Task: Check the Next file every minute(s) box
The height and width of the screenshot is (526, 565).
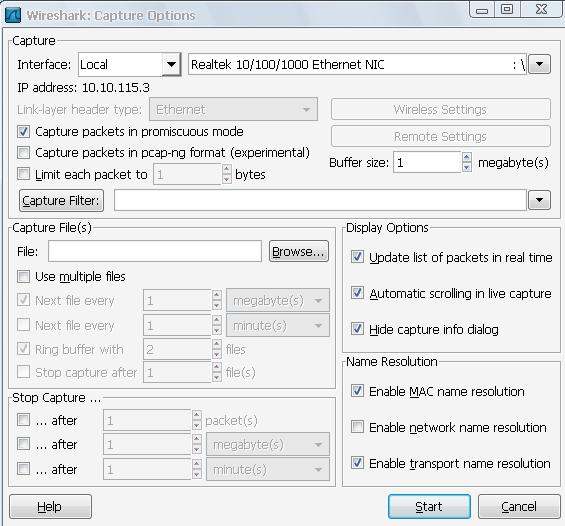Action: (23, 325)
